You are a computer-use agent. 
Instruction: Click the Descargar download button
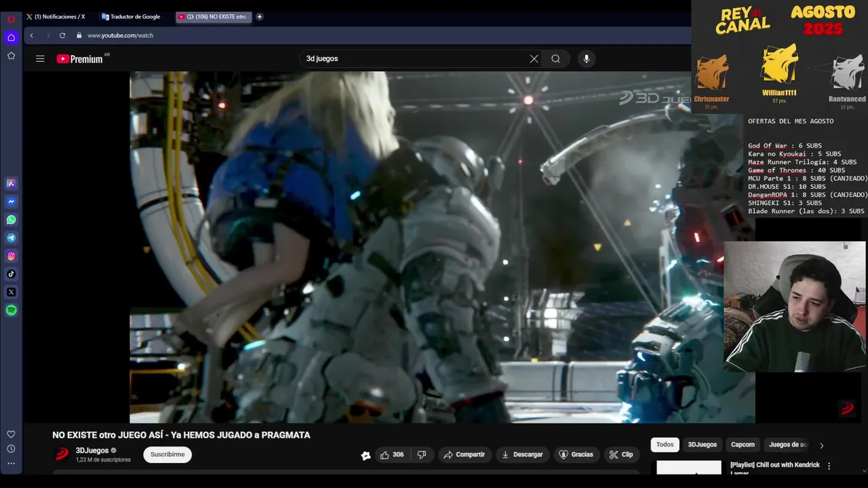coord(523,455)
